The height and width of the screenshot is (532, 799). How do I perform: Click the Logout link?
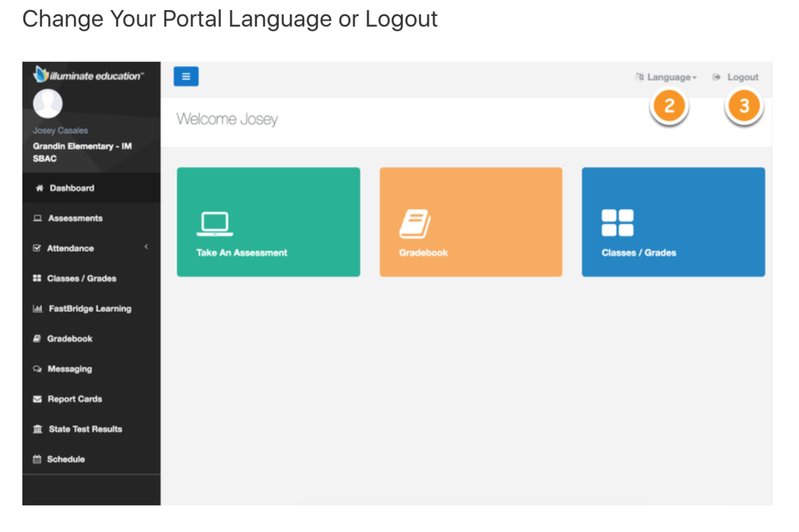point(736,77)
